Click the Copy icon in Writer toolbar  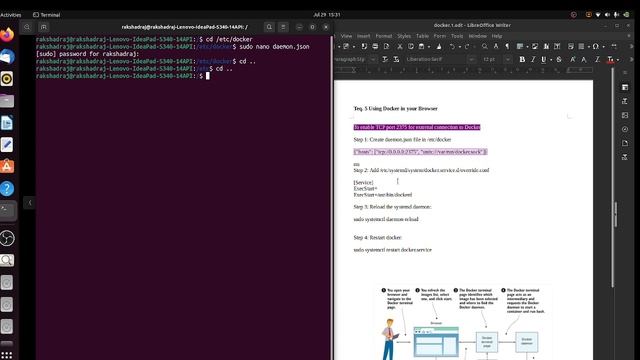pyautogui.click(x=411, y=47)
